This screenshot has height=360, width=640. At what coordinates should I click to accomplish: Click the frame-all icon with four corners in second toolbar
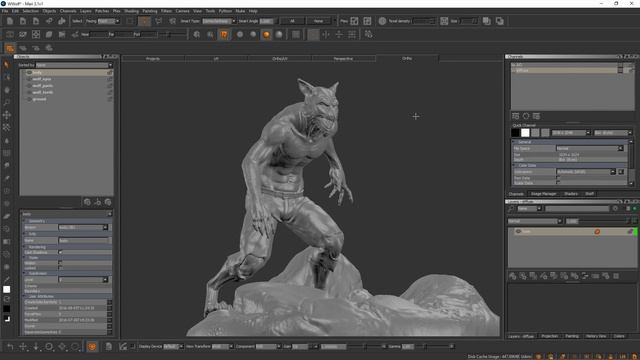[x=36, y=35]
